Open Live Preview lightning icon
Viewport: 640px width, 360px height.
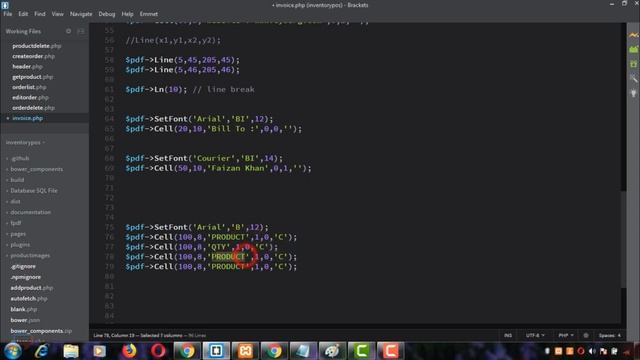633,36
